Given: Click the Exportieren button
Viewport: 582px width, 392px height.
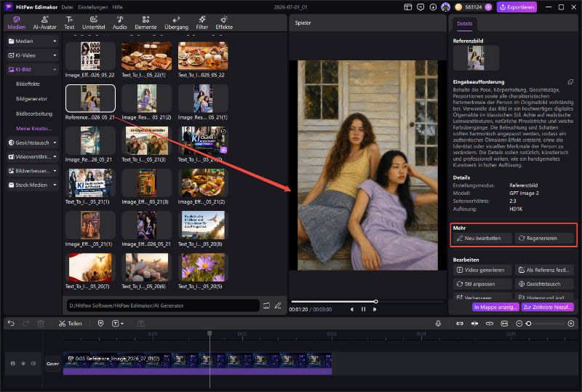Looking at the screenshot, I should 517,7.
